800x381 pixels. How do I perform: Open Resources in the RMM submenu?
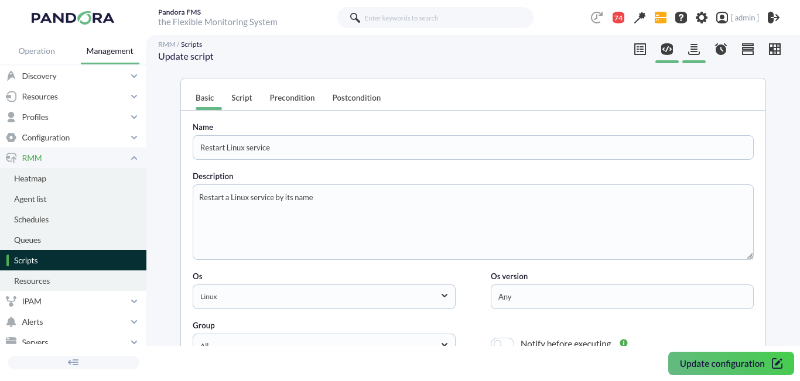coord(73,281)
